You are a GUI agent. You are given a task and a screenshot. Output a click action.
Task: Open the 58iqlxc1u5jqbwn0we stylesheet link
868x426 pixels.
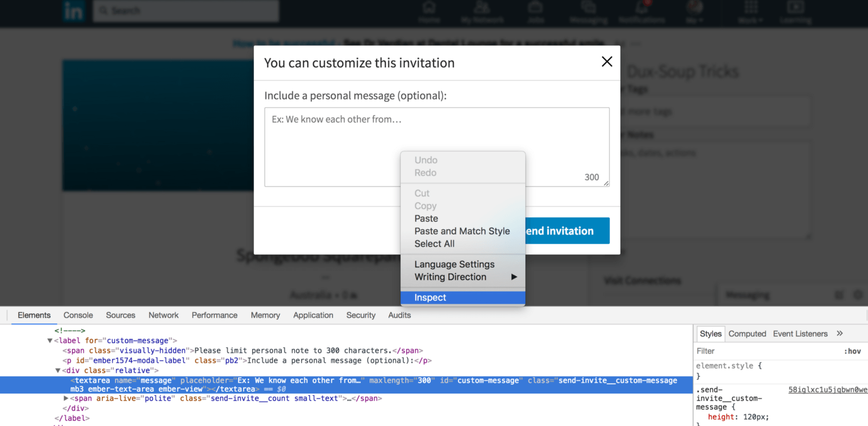tap(828, 390)
